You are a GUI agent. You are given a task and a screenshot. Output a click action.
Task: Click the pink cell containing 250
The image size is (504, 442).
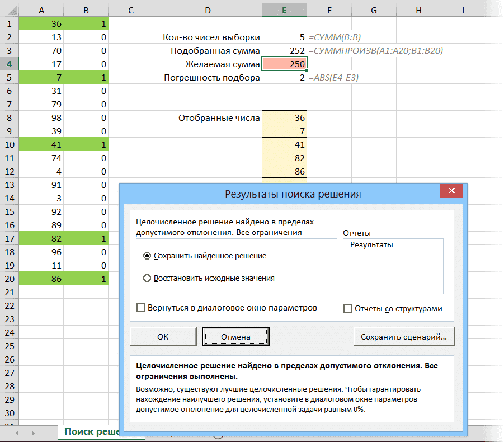284,64
